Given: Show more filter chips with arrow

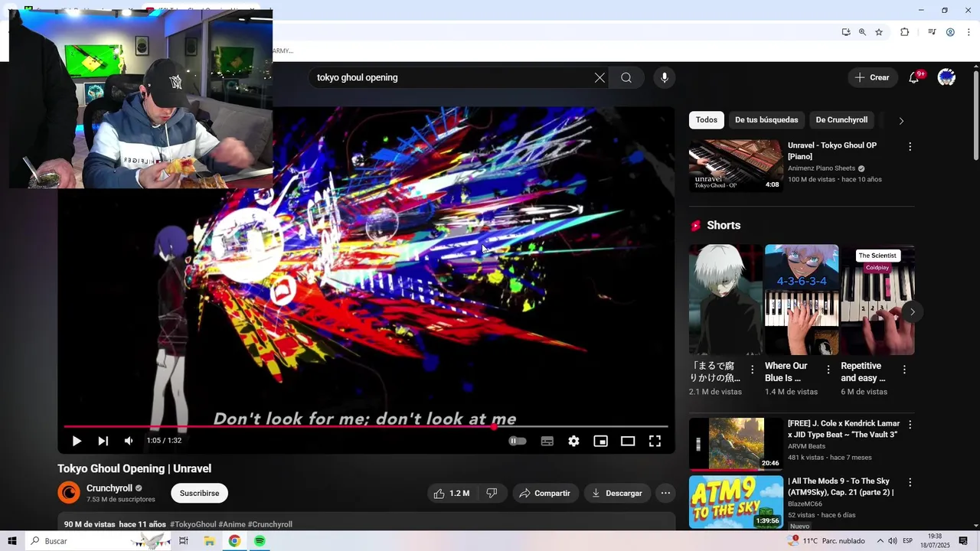Looking at the screenshot, I should 901,121.
